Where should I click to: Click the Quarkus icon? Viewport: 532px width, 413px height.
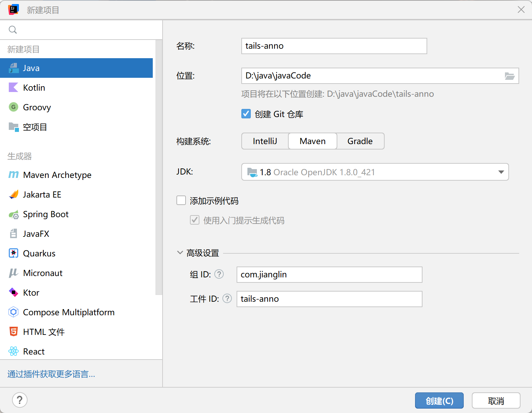[14, 253]
